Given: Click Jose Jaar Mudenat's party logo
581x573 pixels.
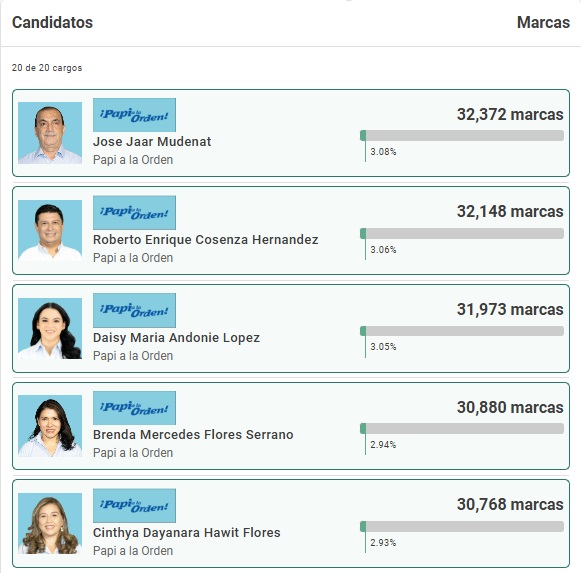Looking at the screenshot, I should click(x=134, y=115).
